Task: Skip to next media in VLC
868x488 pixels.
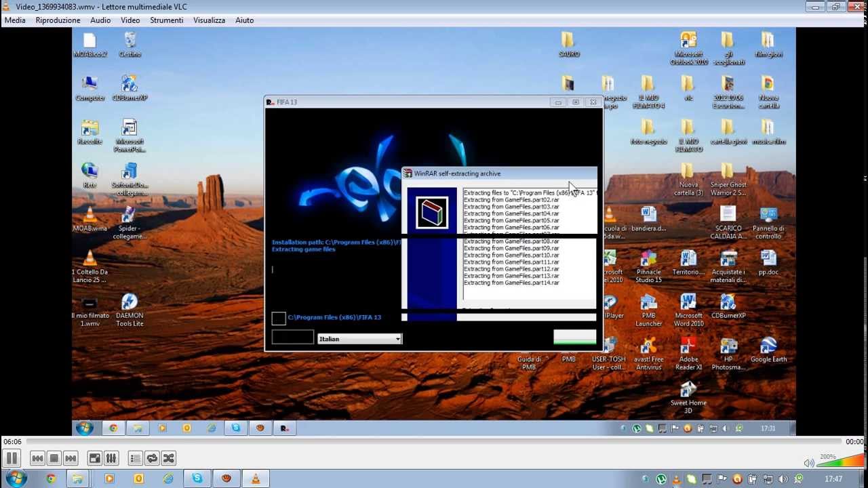Action: (71, 459)
